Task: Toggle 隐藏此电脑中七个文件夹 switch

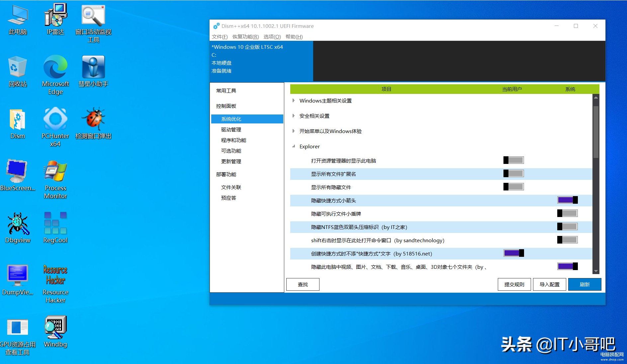Action: pos(568,266)
